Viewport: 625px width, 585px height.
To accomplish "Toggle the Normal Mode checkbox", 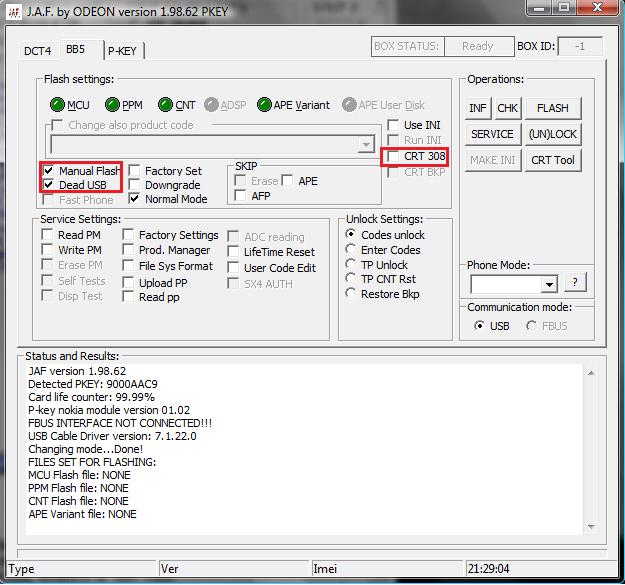I will (134, 198).
